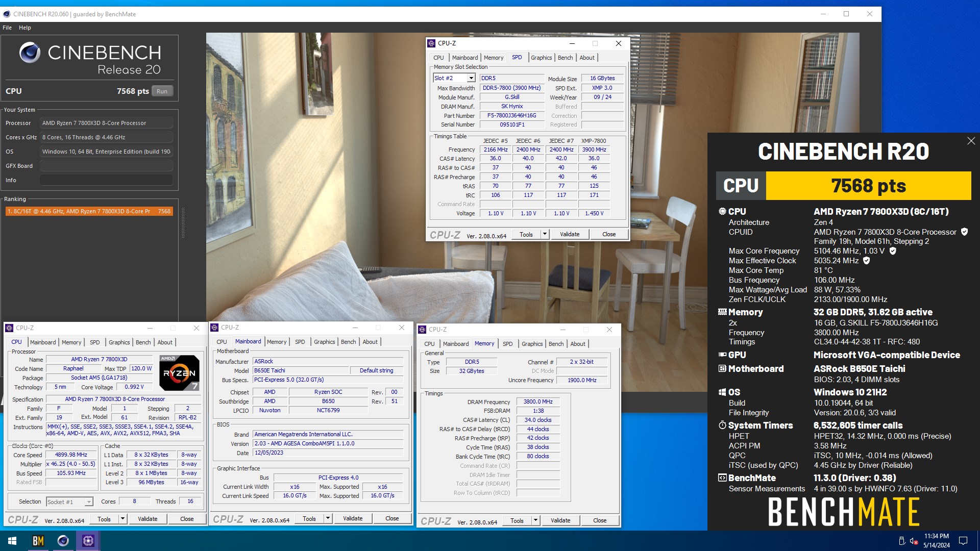The image size is (980, 551).
Task: Open the Cinebench File menu
Action: [x=7, y=28]
